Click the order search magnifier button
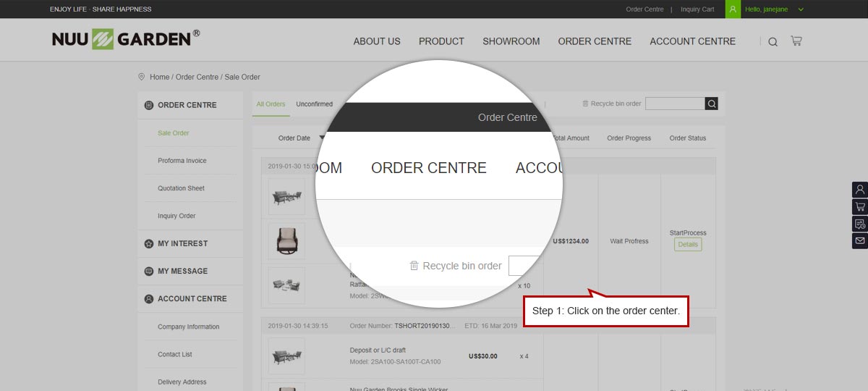The image size is (868, 391). [712, 104]
